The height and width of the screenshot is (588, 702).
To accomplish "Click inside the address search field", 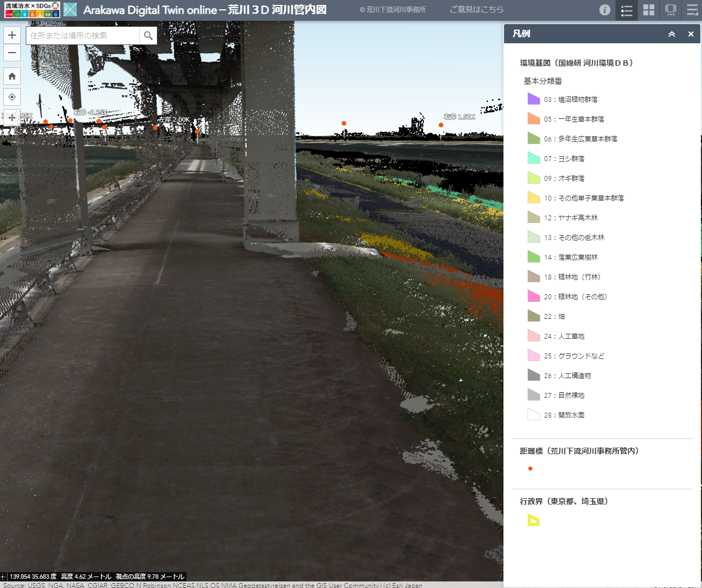I will point(82,35).
